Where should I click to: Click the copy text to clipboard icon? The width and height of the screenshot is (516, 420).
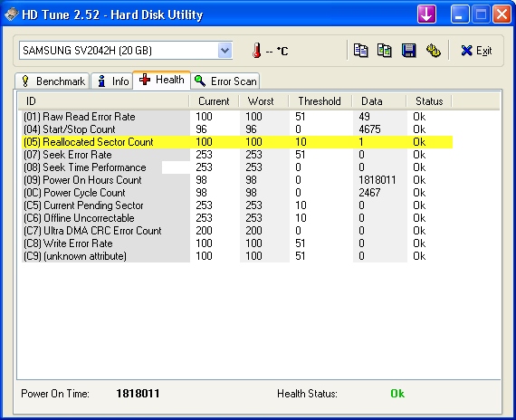pos(361,51)
